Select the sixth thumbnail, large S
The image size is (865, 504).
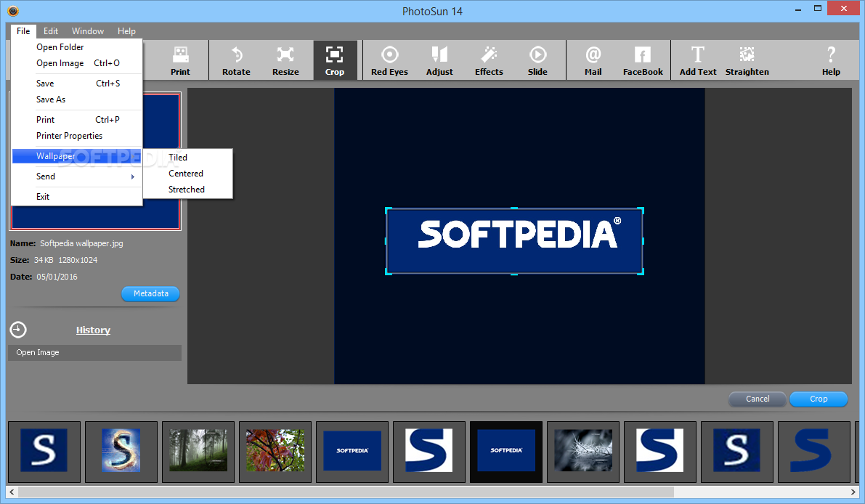(x=429, y=452)
